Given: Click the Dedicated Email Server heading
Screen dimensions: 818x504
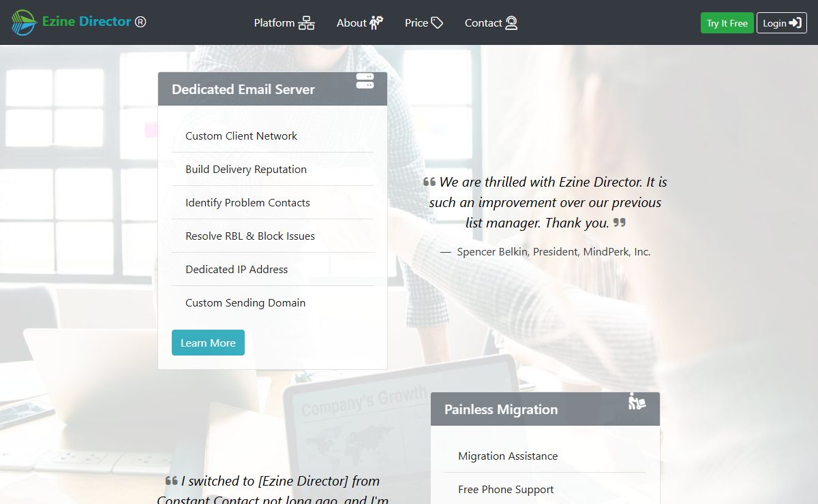Looking at the screenshot, I should pos(243,89).
